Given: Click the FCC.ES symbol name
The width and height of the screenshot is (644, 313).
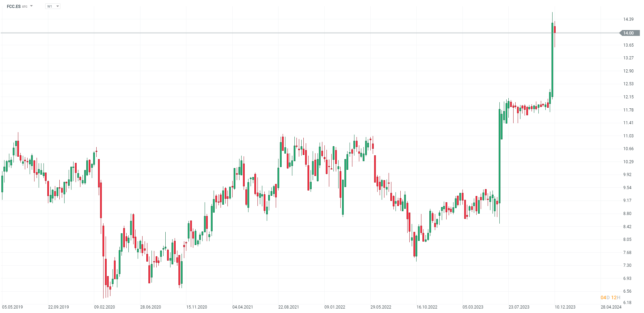Looking at the screenshot, I should 14,6.
